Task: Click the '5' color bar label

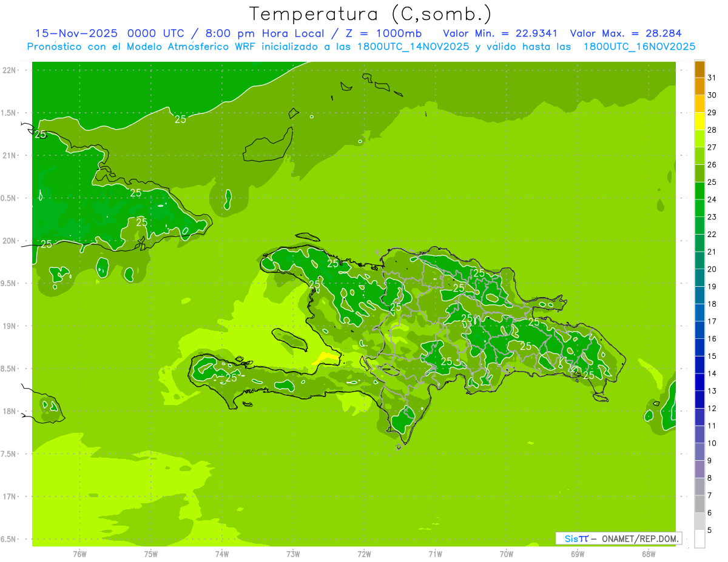Action: coord(709,530)
